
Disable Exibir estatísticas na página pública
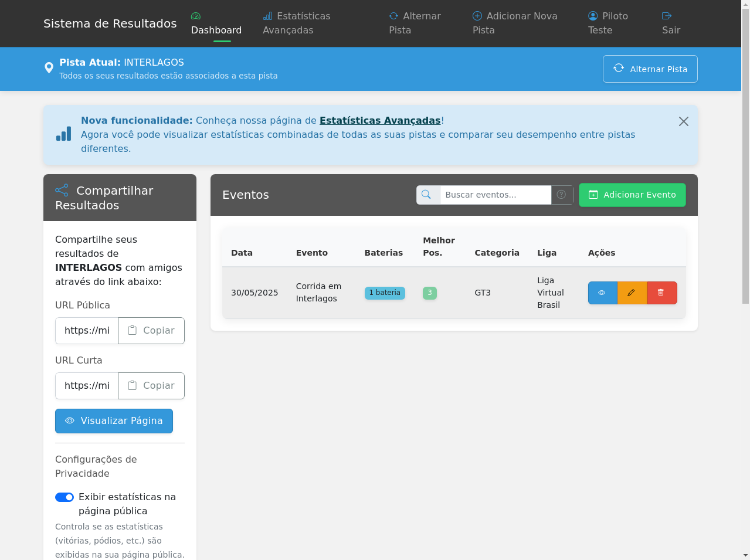65,497
